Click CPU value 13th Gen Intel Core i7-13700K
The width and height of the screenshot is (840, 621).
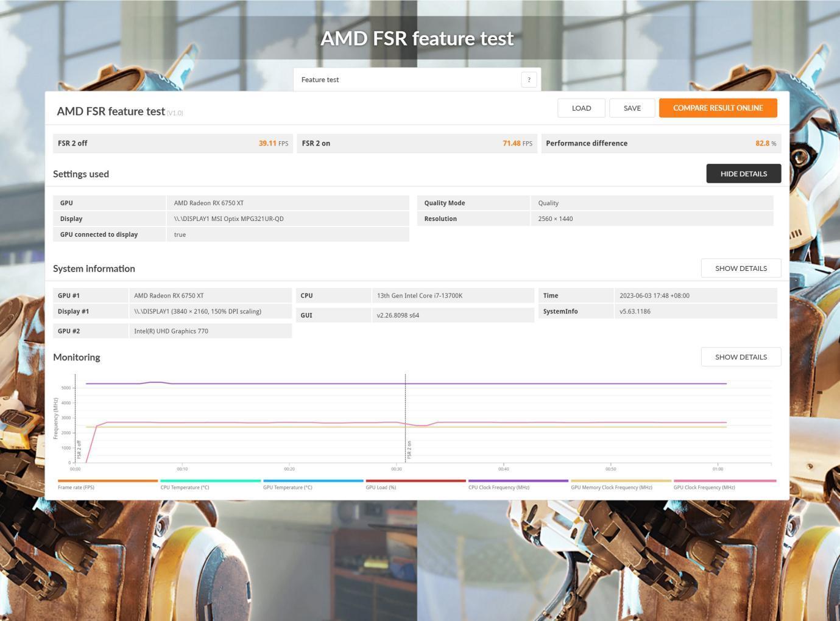420,296
